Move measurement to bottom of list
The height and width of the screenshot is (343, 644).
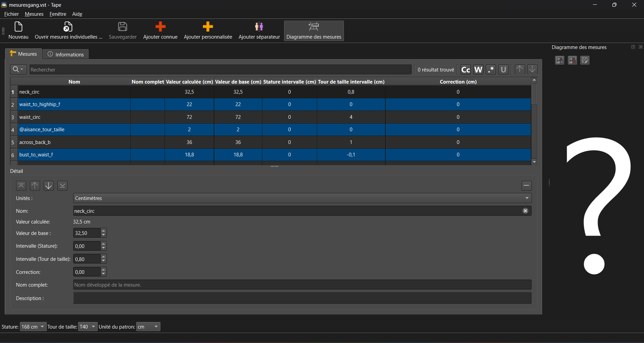point(62,186)
